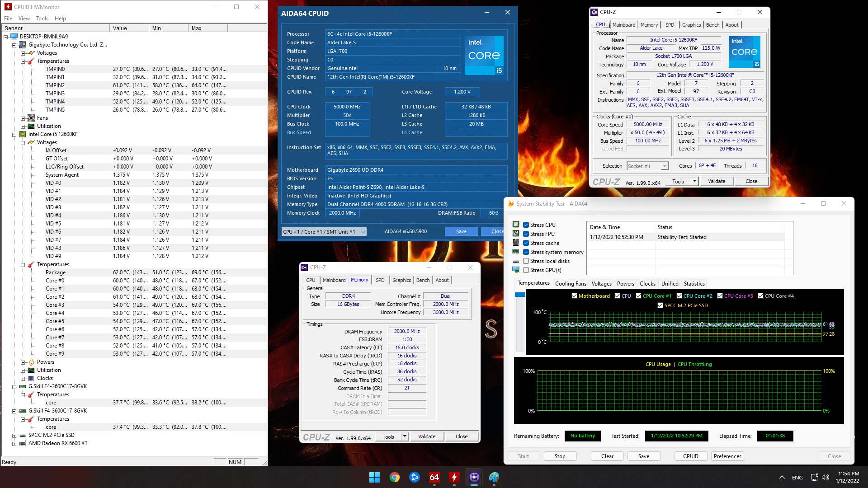Open Google Chrome from the taskbar
This screenshot has width=868, height=488.
coord(394,477)
